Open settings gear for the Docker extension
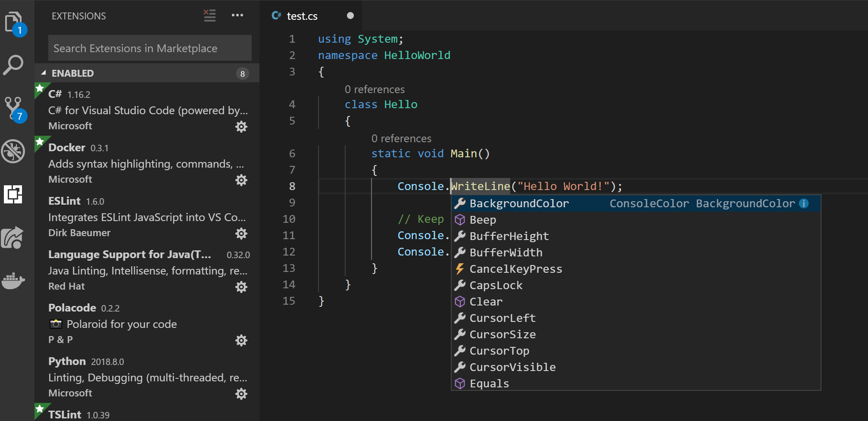Viewport: 868px width, 421px height. click(241, 180)
